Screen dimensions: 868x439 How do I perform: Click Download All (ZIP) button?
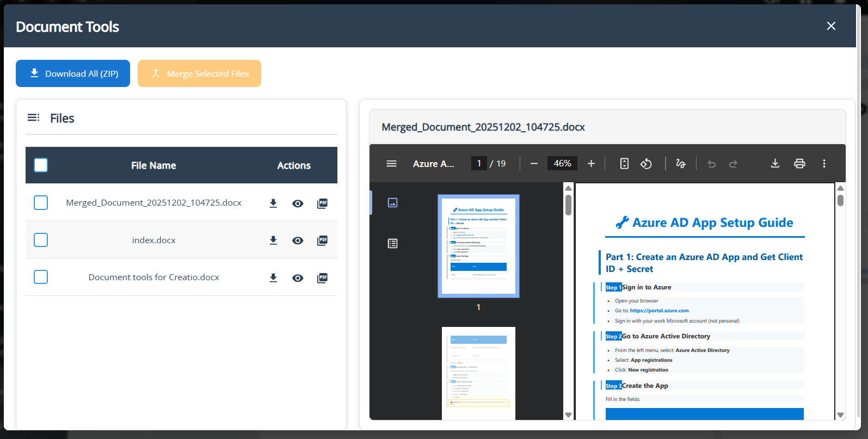tap(73, 73)
